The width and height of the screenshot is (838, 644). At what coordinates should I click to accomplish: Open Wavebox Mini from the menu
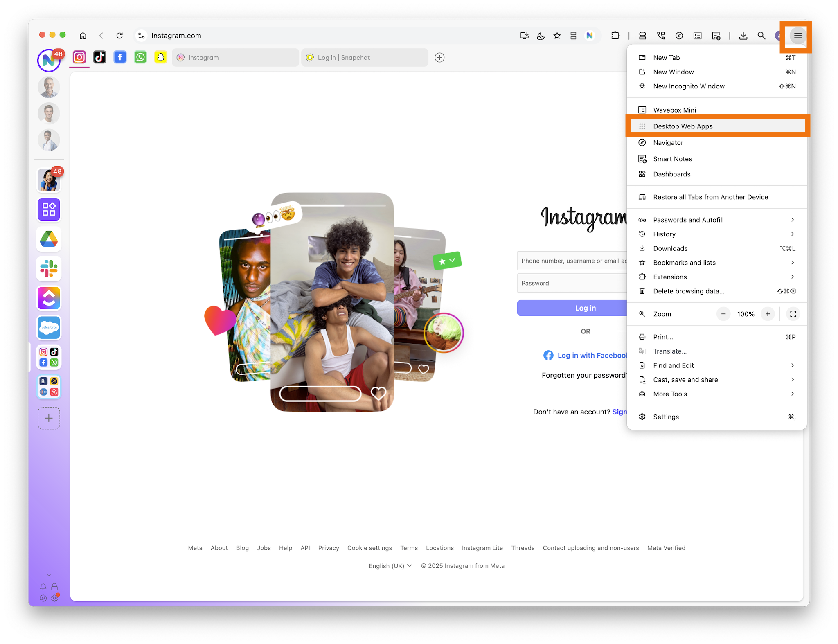coord(717,110)
